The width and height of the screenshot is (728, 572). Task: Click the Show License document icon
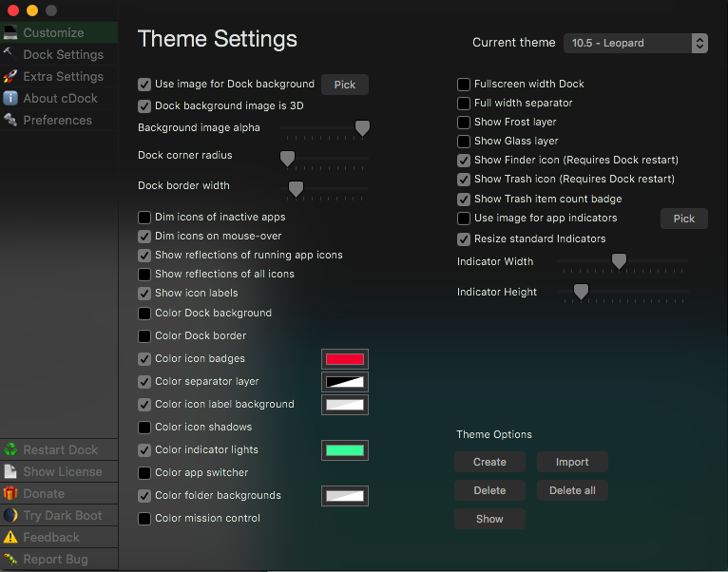click(10, 471)
